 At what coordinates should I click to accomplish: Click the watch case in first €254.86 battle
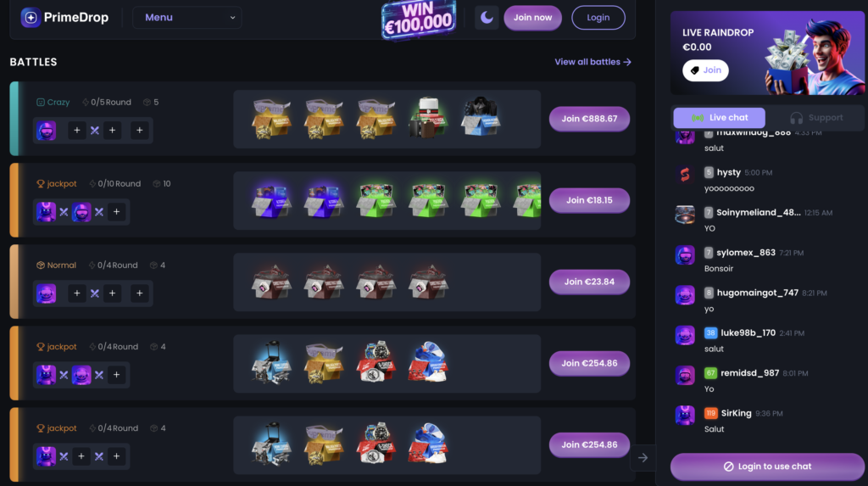(x=376, y=362)
